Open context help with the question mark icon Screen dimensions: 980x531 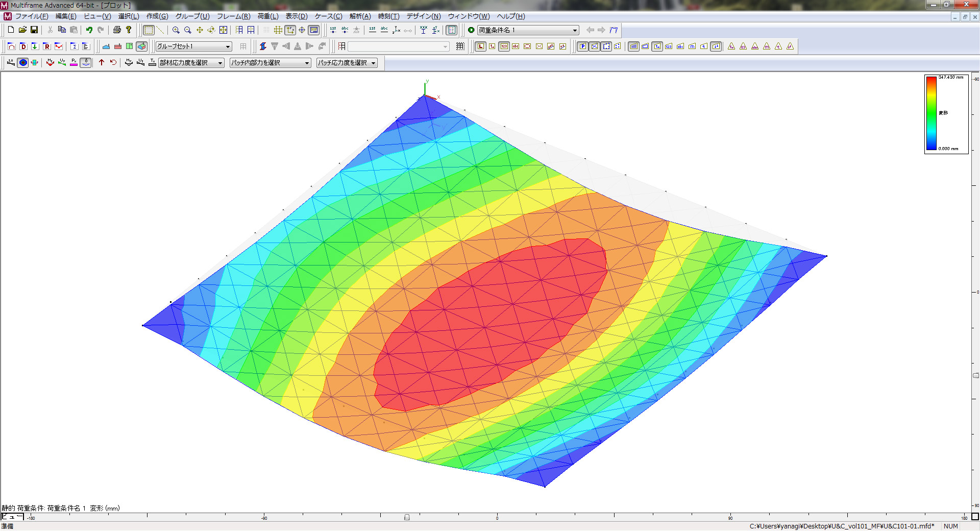pyautogui.click(x=129, y=30)
